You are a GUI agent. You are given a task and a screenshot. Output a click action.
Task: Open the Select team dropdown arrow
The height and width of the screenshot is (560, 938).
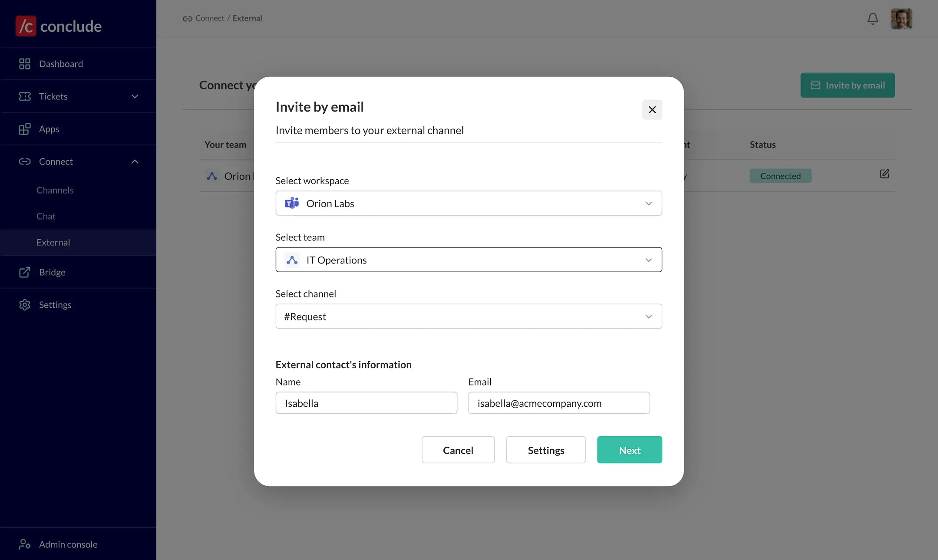[649, 260]
